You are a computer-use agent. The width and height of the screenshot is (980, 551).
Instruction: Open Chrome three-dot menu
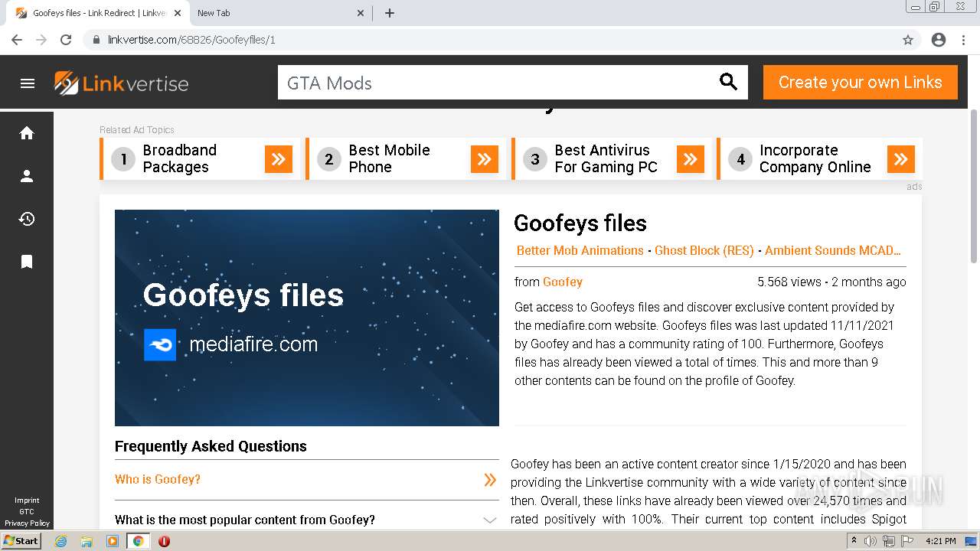click(x=964, y=40)
